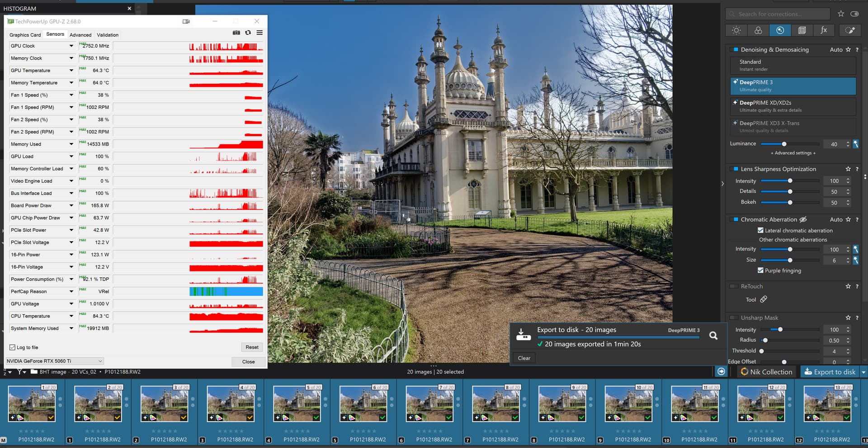Open the GPU-Z hamburger menu
Viewport: 868px width, 448px height.
(259, 33)
